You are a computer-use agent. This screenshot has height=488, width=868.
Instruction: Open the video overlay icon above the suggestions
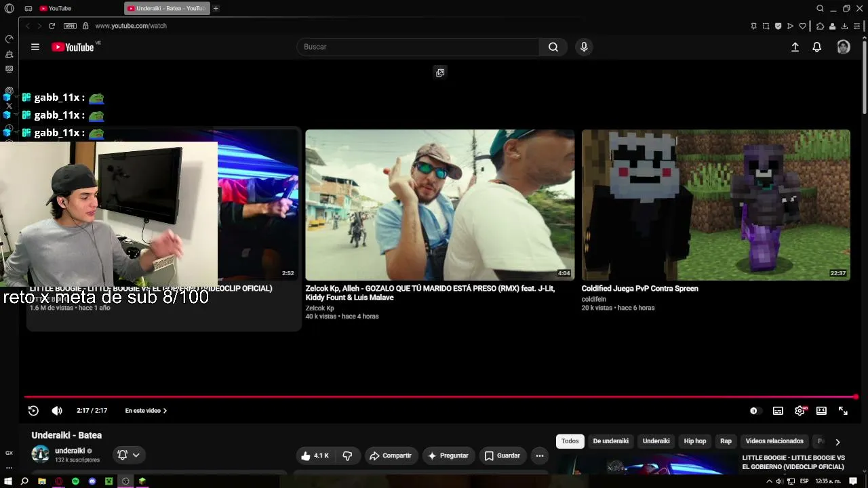[440, 73]
